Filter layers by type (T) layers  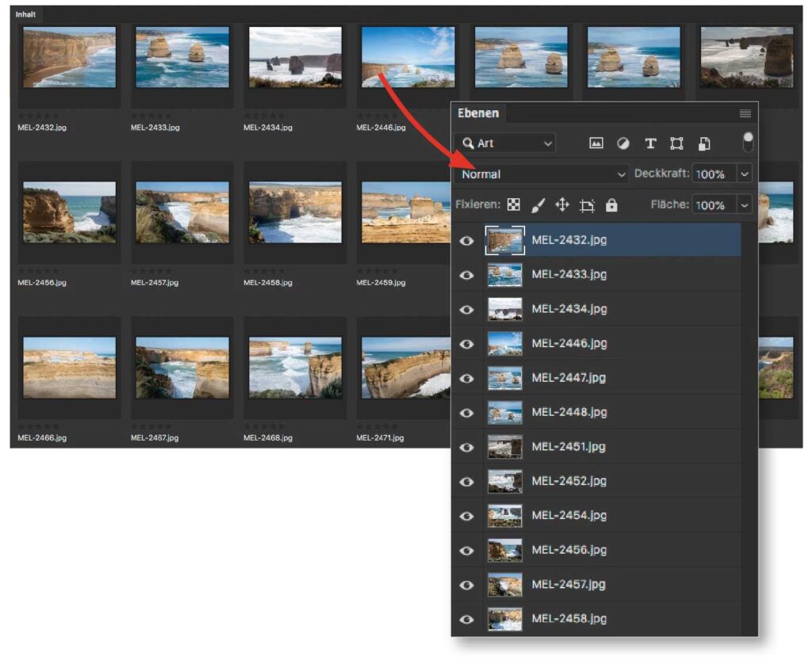tap(650, 143)
